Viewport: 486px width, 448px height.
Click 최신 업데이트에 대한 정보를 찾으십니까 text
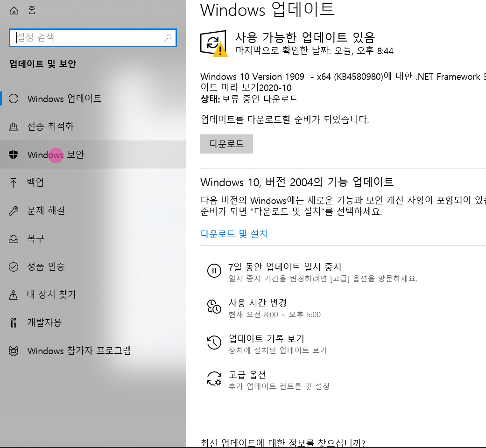click(x=283, y=443)
